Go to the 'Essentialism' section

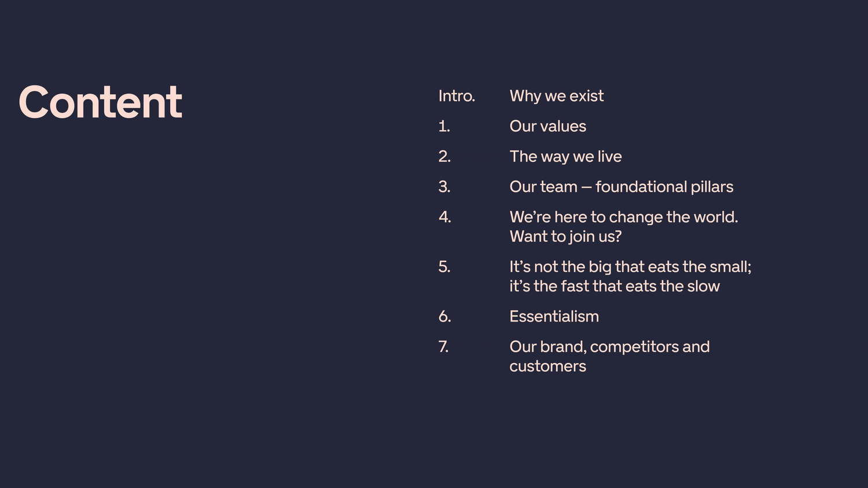[554, 316]
